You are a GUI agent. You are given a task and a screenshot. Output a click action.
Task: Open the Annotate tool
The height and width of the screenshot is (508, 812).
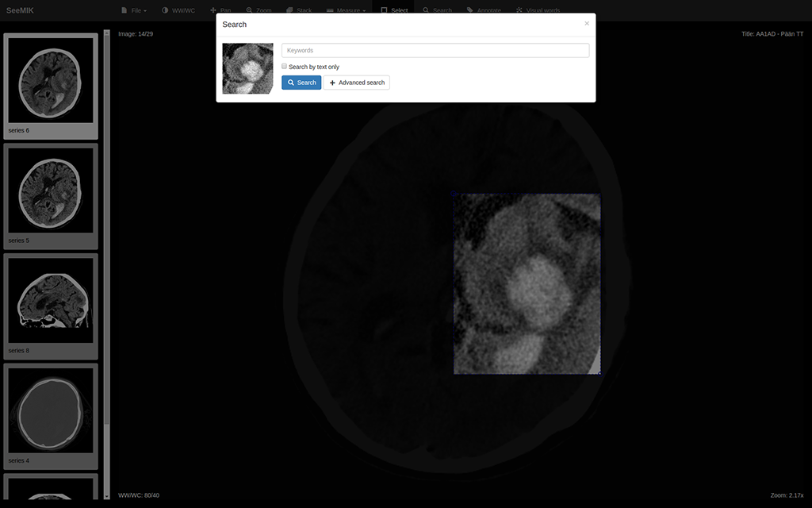coord(485,10)
